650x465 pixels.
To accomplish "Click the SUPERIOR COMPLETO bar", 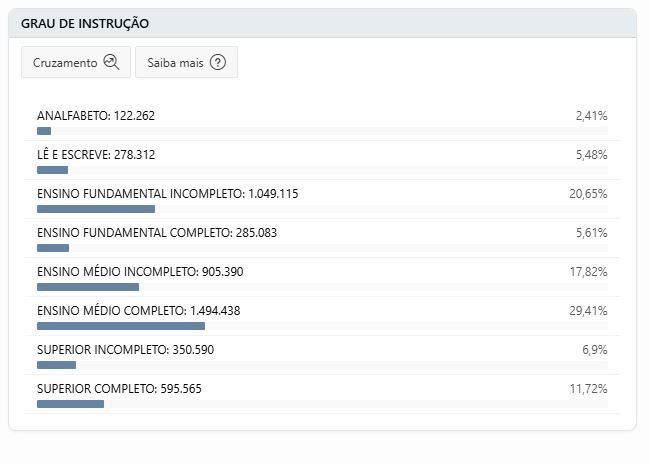I will [x=323, y=404].
